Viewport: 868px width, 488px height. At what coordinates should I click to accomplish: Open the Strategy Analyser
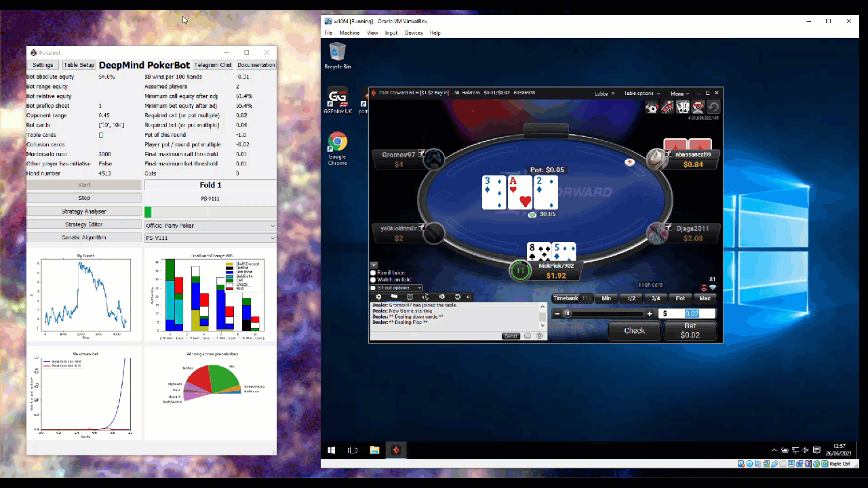[x=84, y=211]
